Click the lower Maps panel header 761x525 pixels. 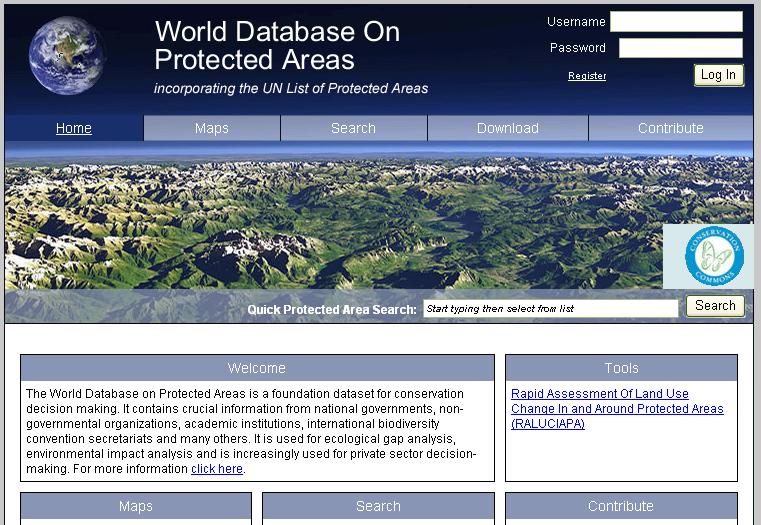point(136,506)
